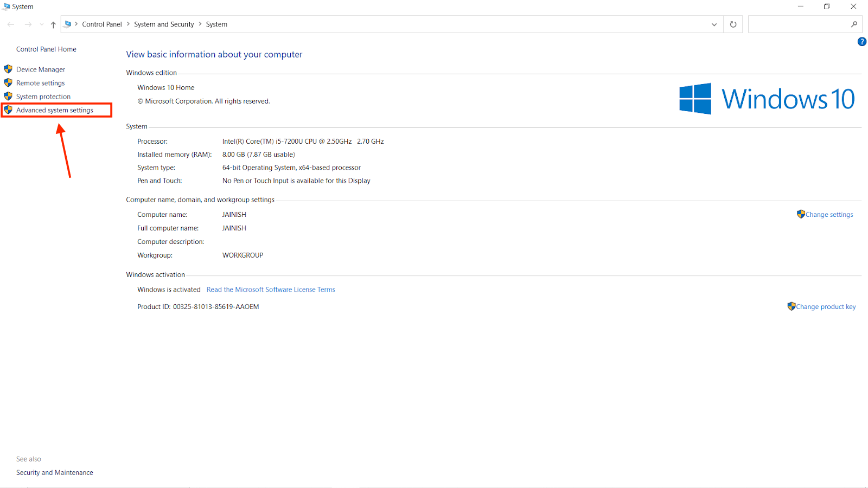Viewport: 868px width, 488px height.
Task: Refresh the System page
Action: [733, 24]
